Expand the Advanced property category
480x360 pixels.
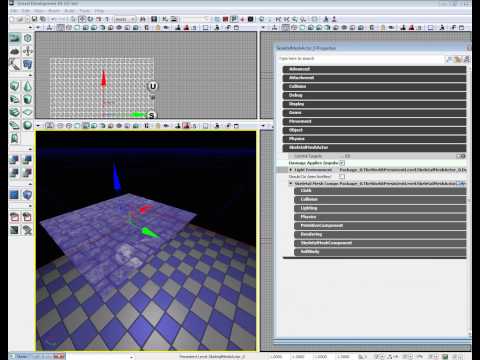tap(374, 69)
